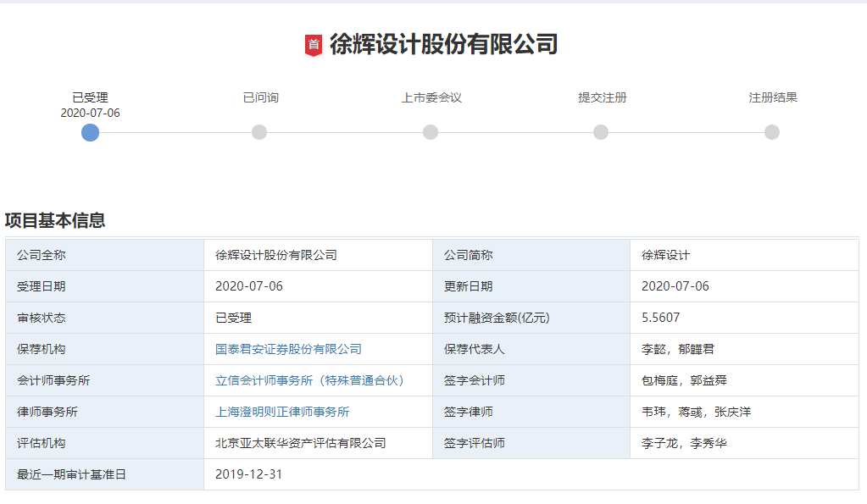Image resolution: width=867 pixels, height=504 pixels.
Task: Click the 保荐机构 label cell
Action: 104,349
